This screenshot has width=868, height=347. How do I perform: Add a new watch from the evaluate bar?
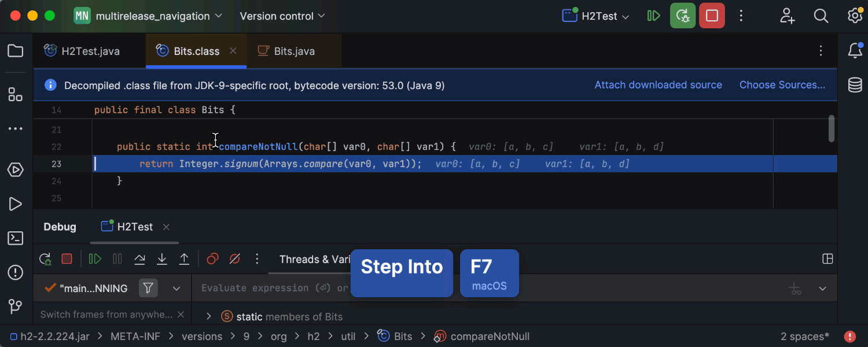click(x=795, y=288)
